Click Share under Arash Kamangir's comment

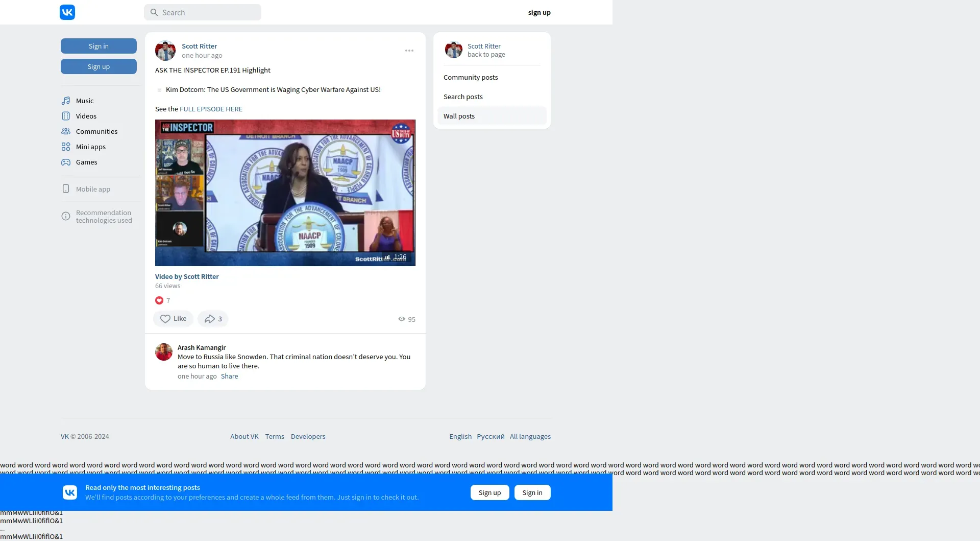tap(230, 376)
